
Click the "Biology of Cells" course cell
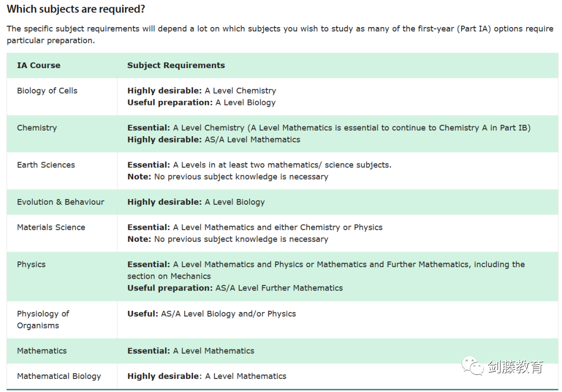(x=47, y=90)
